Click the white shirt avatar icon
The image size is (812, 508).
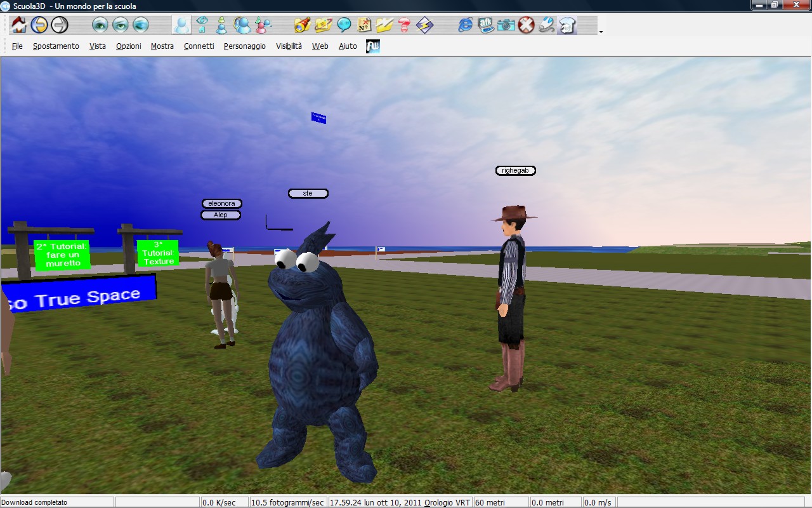click(x=567, y=25)
